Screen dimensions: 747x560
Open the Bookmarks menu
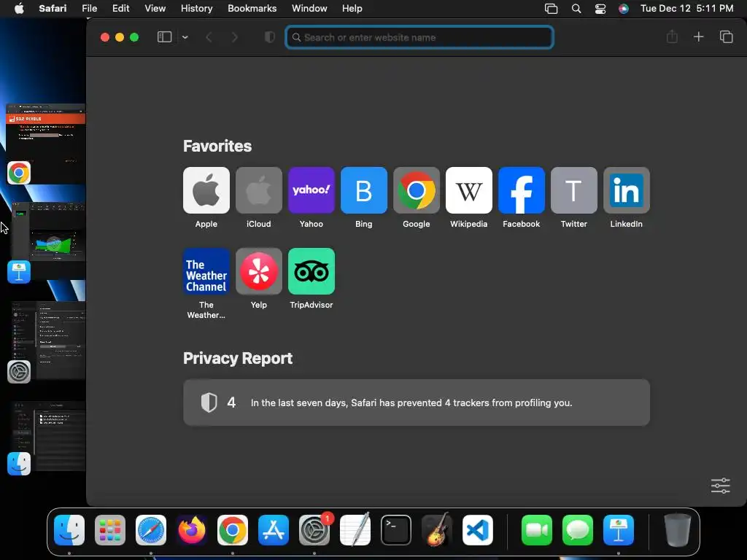tap(252, 8)
